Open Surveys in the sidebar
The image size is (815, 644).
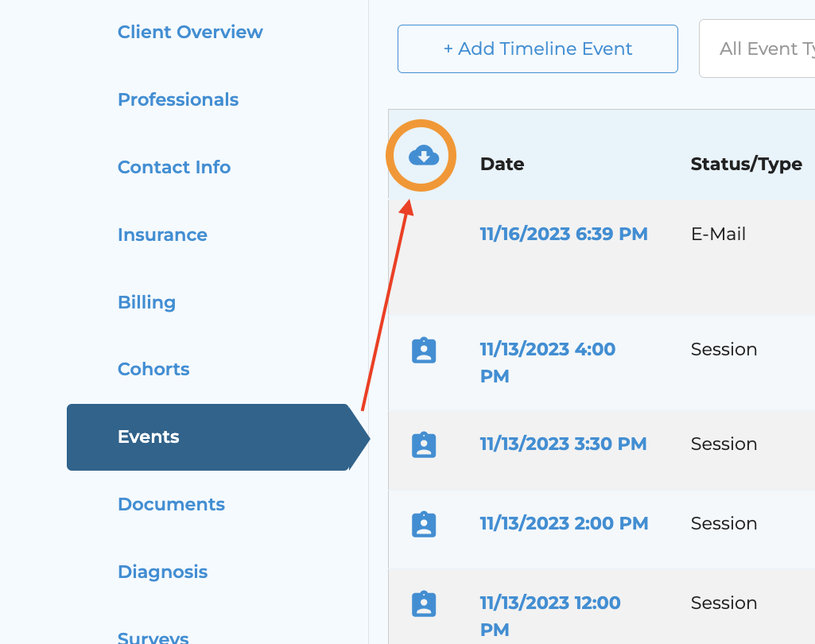pyautogui.click(x=153, y=638)
